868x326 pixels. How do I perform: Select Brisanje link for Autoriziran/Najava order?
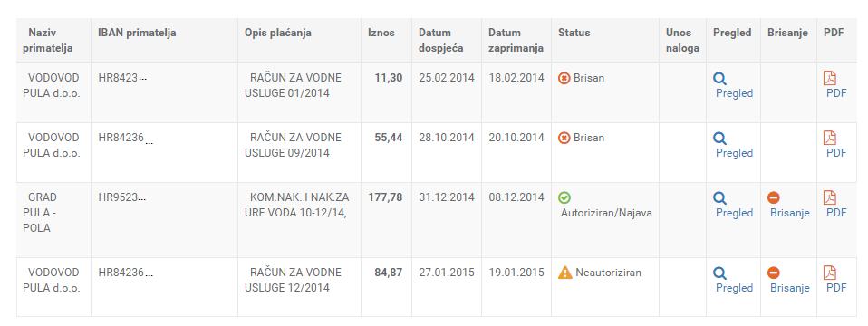(x=790, y=213)
